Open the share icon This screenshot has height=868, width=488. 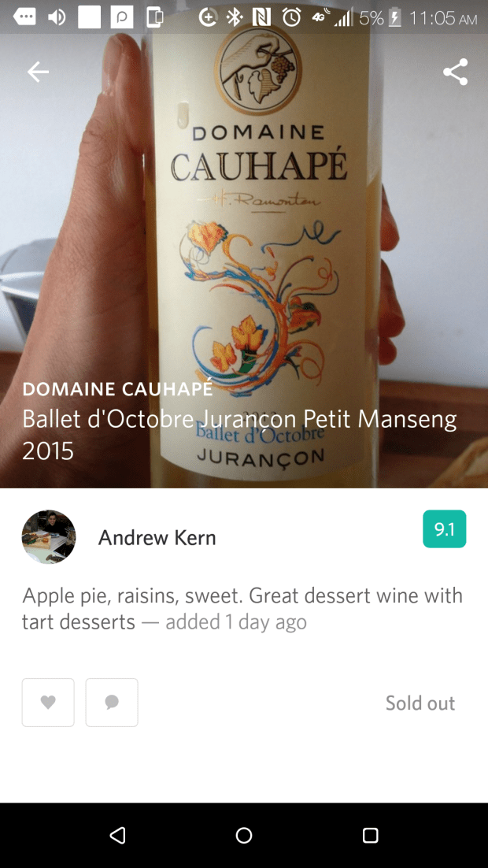(x=455, y=72)
